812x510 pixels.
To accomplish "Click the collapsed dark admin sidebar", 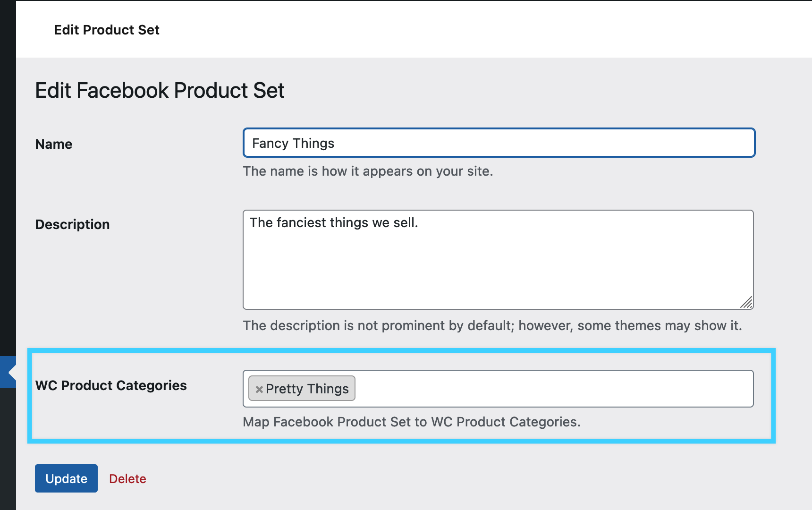I will pos(8,189).
